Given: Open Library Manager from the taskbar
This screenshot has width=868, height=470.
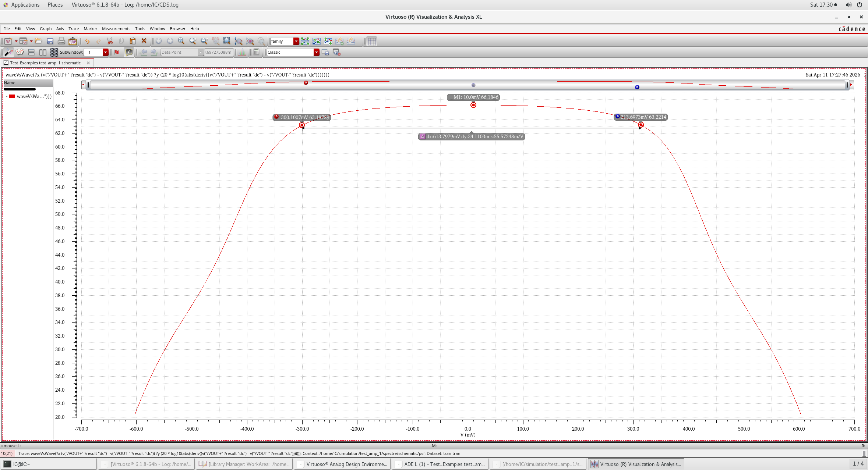Looking at the screenshot, I should (x=244, y=464).
